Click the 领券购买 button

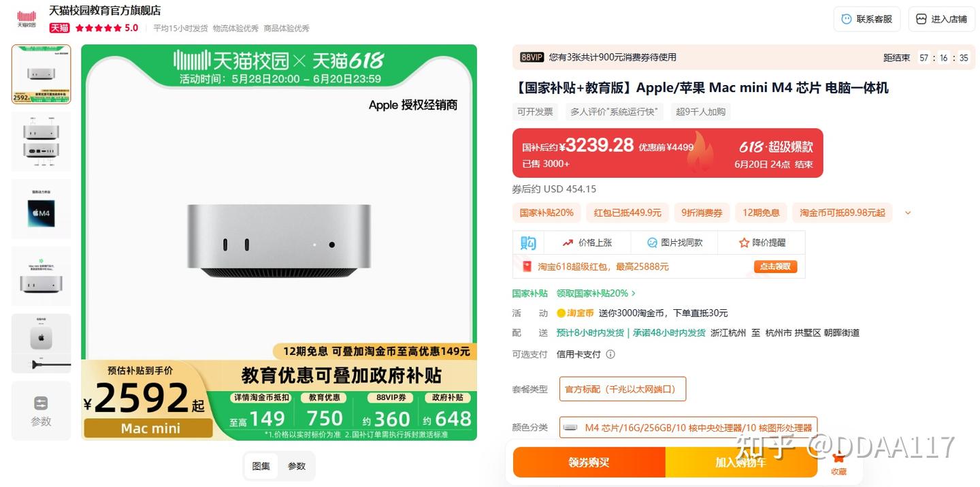point(589,462)
